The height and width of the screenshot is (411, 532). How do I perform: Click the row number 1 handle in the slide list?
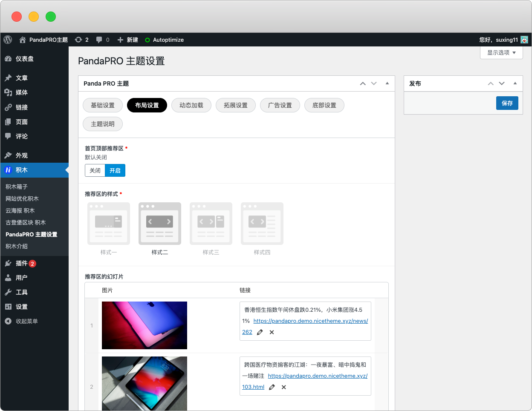coord(92,325)
